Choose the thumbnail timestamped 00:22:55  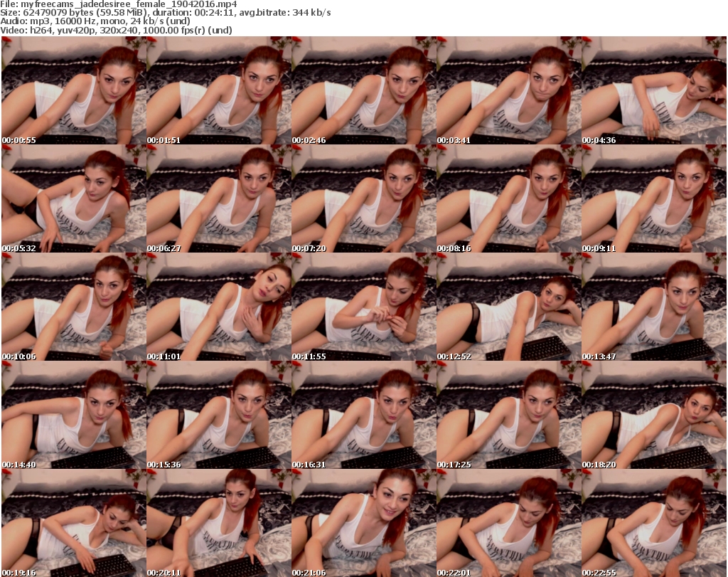click(654, 523)
